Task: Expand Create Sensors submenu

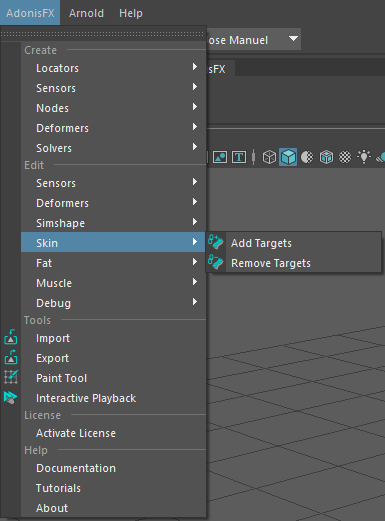Action: click(x=113, y=88)
